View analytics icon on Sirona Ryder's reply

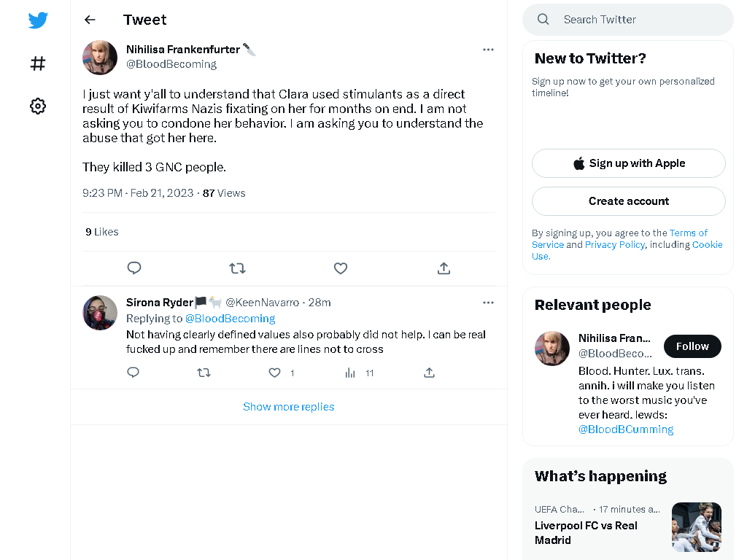pyautogui.click(x=350, y=373)
